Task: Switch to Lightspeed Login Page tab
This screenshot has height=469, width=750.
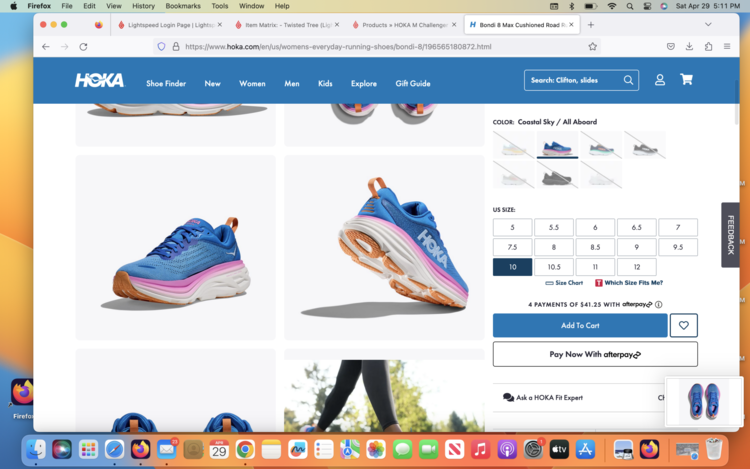Action: [168, 24]
